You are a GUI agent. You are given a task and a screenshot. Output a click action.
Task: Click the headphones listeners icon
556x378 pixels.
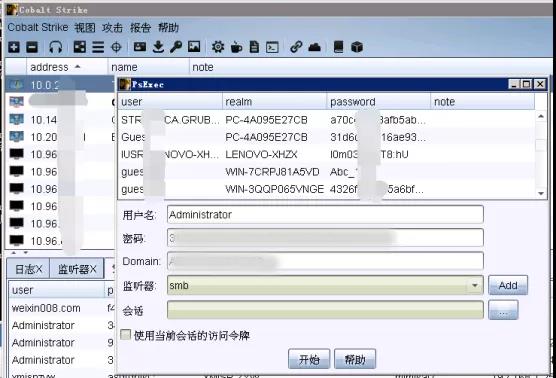[55, 47]
